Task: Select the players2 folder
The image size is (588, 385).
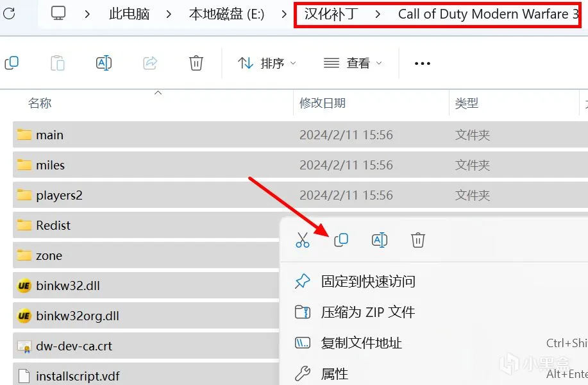Action: tap(300, 195)
